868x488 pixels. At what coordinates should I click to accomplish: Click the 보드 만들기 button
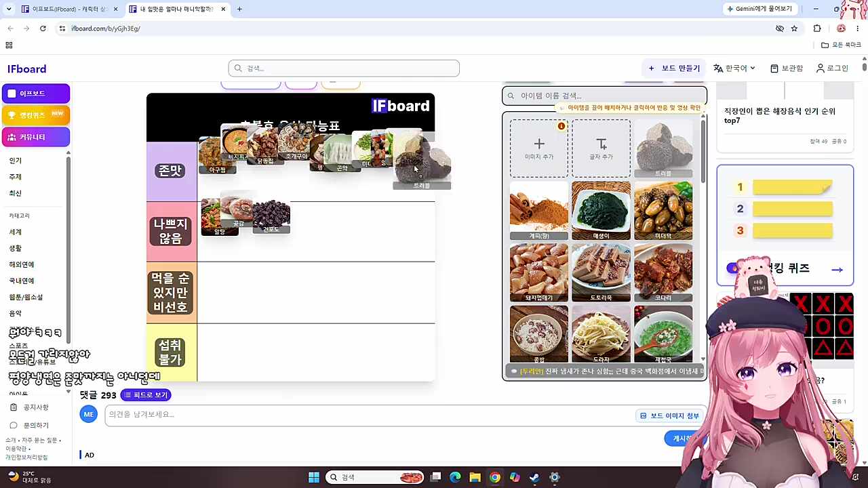point(675,68)
